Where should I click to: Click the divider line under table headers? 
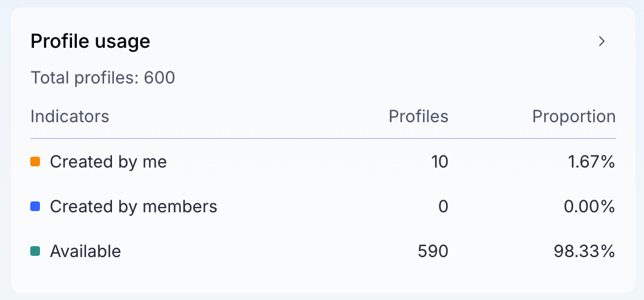point(323,139)
